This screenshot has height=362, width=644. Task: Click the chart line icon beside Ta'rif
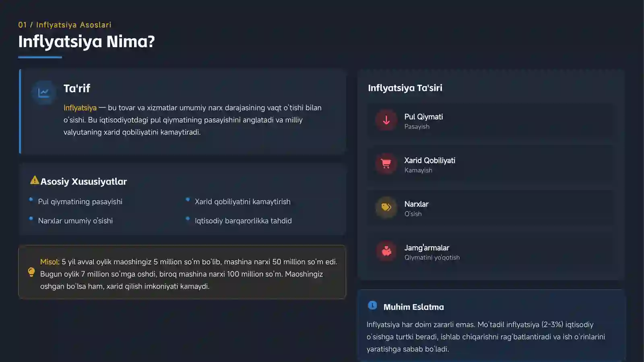click(x=43, y=93)
